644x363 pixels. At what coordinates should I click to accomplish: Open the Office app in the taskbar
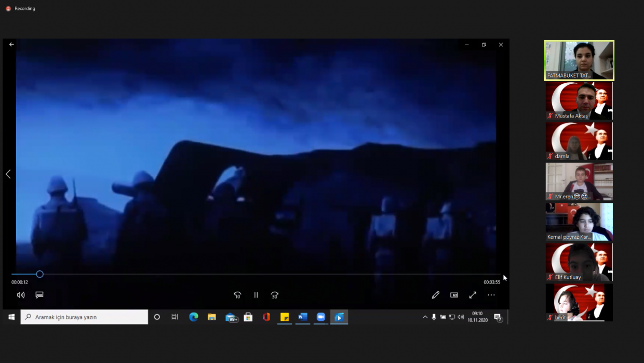coord(266,317)
